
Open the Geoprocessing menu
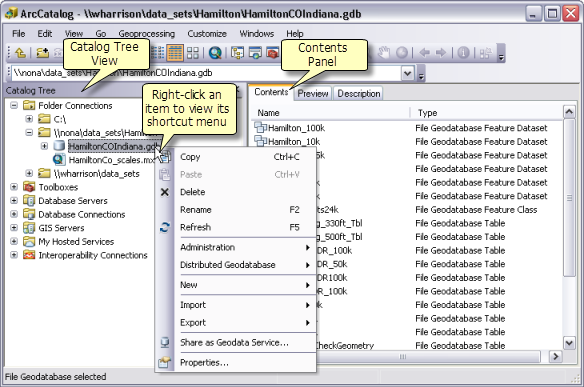point(146,34)
